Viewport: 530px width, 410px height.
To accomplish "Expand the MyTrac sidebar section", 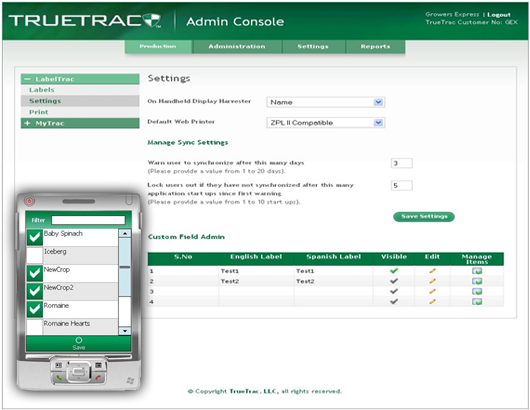I will pos(80,123).
